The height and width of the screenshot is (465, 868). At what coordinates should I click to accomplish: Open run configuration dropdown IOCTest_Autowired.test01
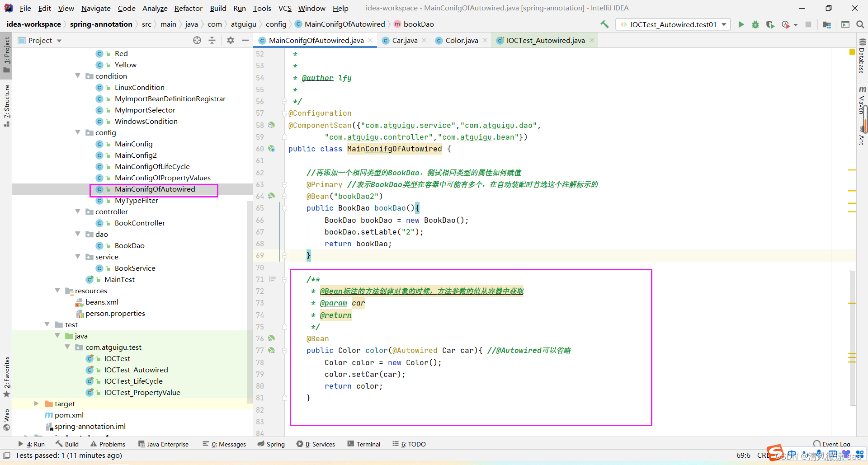673,24
